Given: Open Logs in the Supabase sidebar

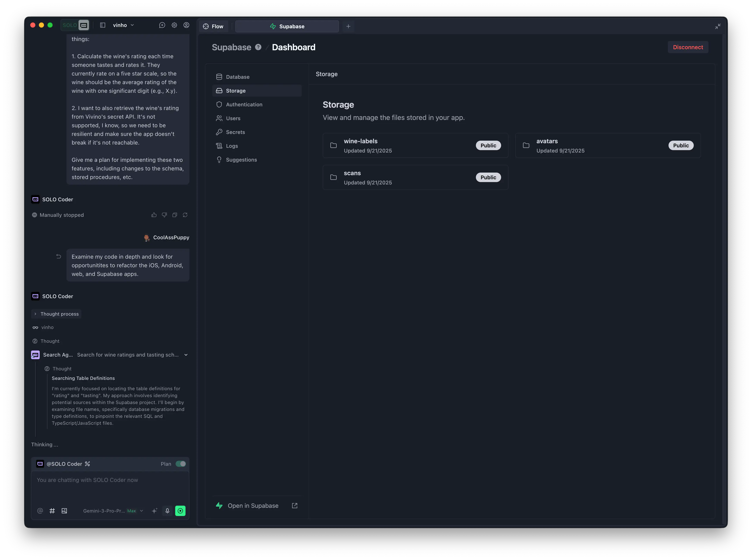Looking at the screenshot, I should point(256,146).
